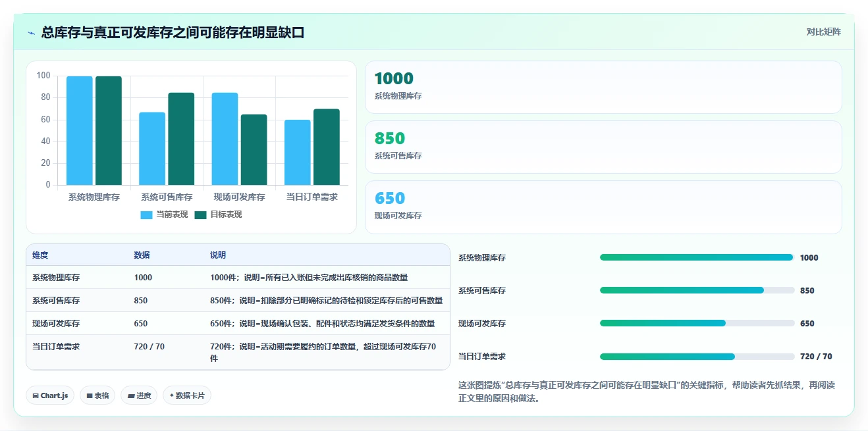Click the lightning icon beside the title

(x=31, y=33)
